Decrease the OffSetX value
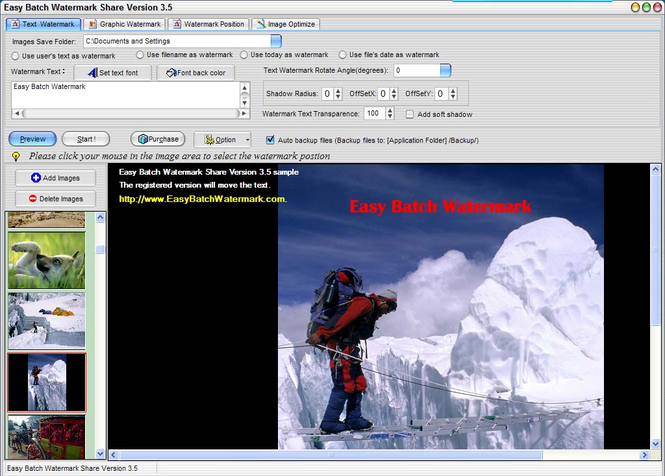 [x=394, y=97]
